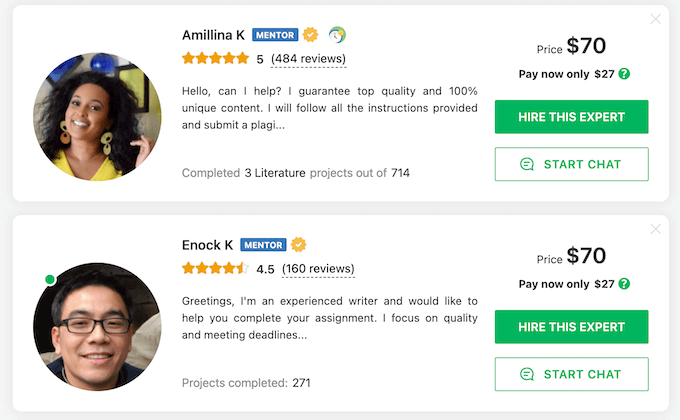Click the help question mark in Enock's price area

point(625,284)
